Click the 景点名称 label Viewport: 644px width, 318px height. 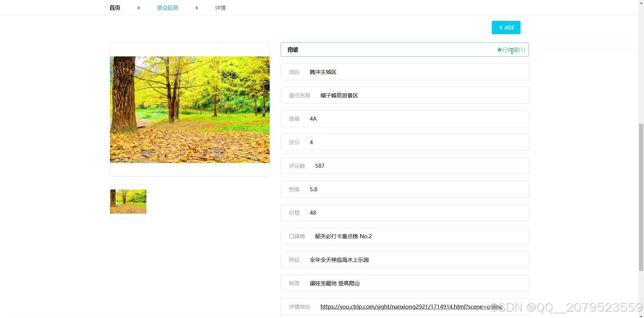click(x=300, y=95)
